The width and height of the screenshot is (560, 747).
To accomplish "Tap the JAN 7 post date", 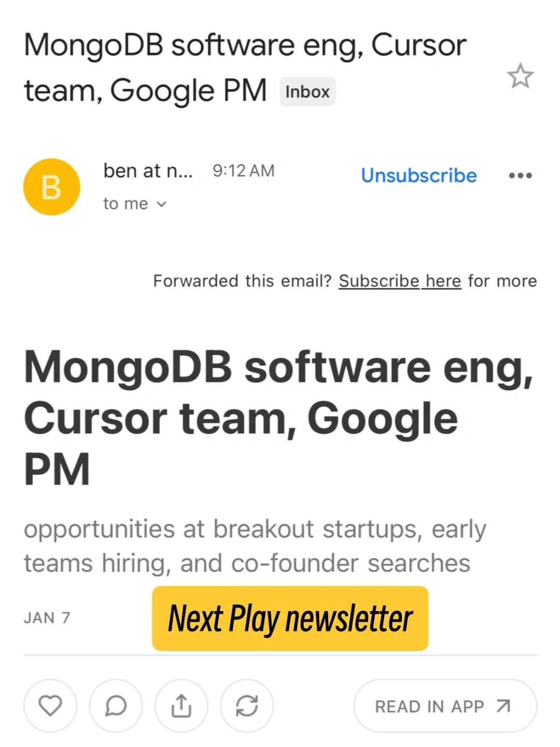I will (47, 618).
